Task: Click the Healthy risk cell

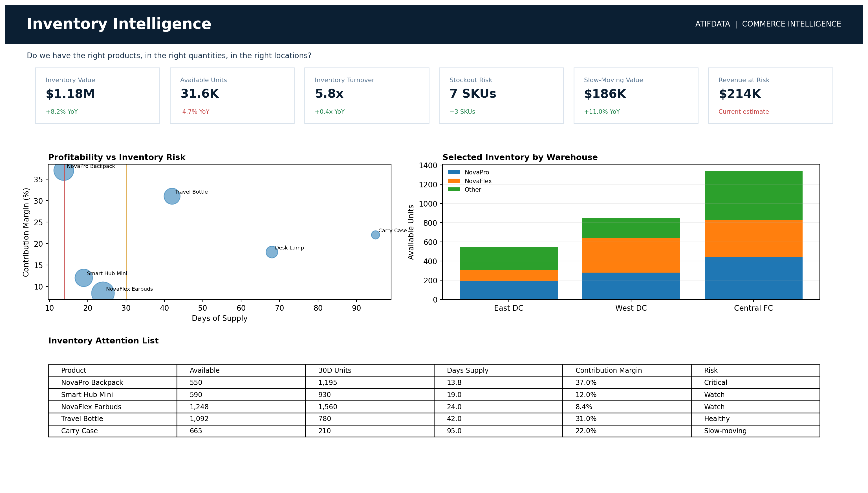Action: [x=755, y=419]
